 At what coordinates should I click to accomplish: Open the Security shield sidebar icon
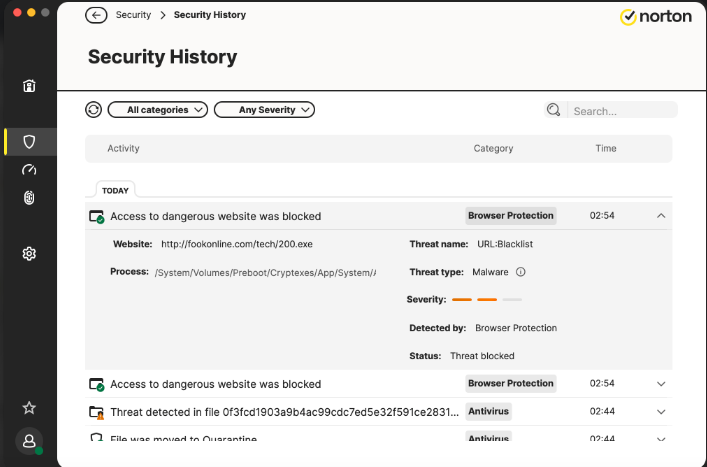29,141
